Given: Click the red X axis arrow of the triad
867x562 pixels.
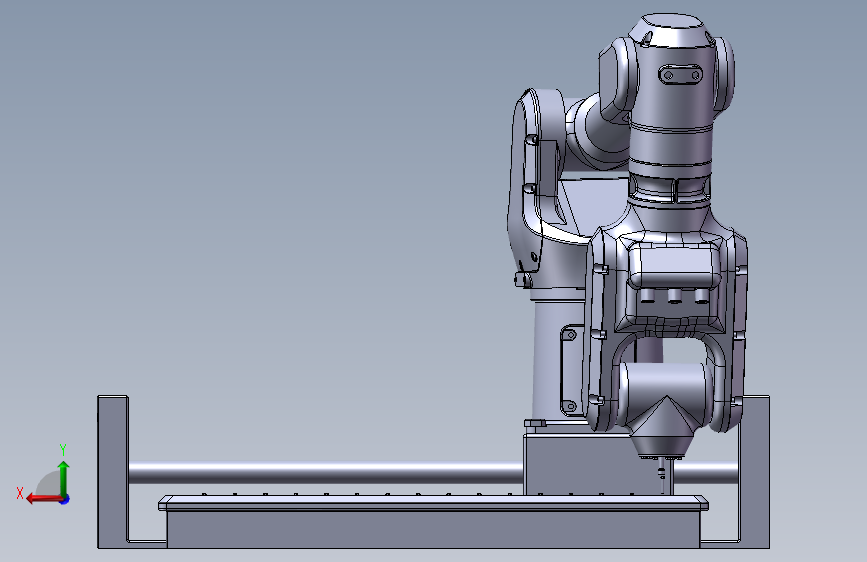Looking at the screenshot, I should pos(43,499).
